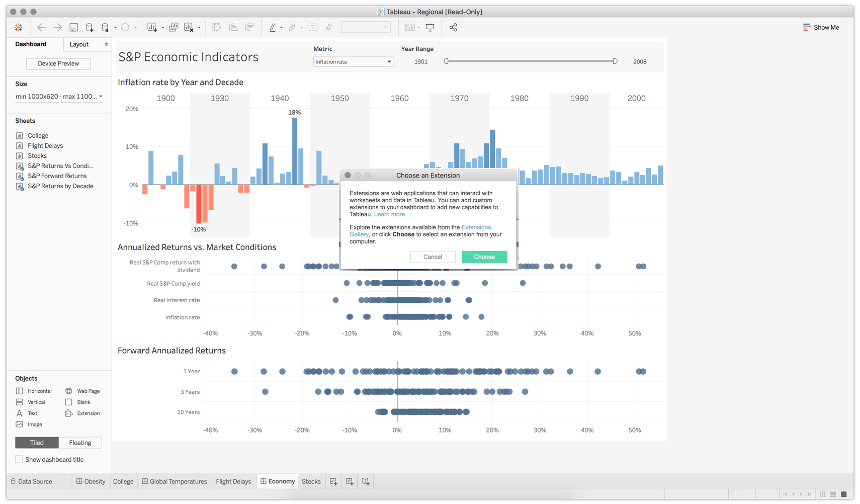860x504 pixels.
Task: Click the Fix Axes pin icon
Action: point(329,27)
